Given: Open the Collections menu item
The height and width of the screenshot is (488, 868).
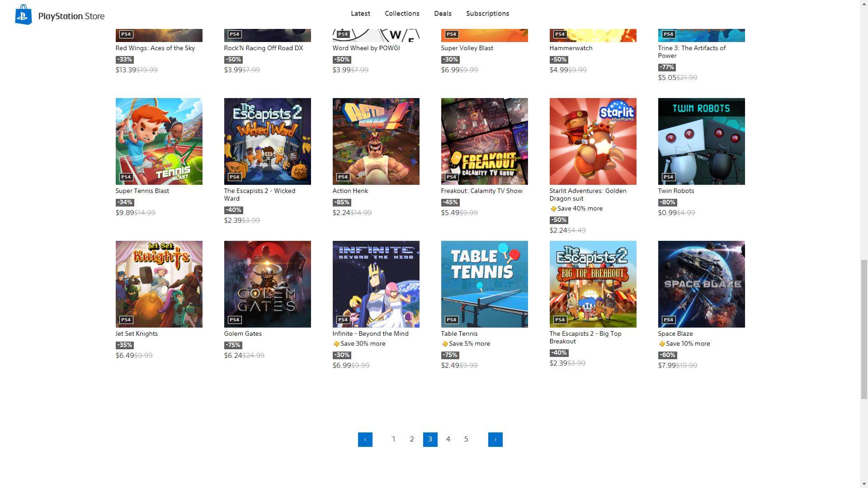Looking at the screenshot, I should pyautogui.click(x=402, y=14).
